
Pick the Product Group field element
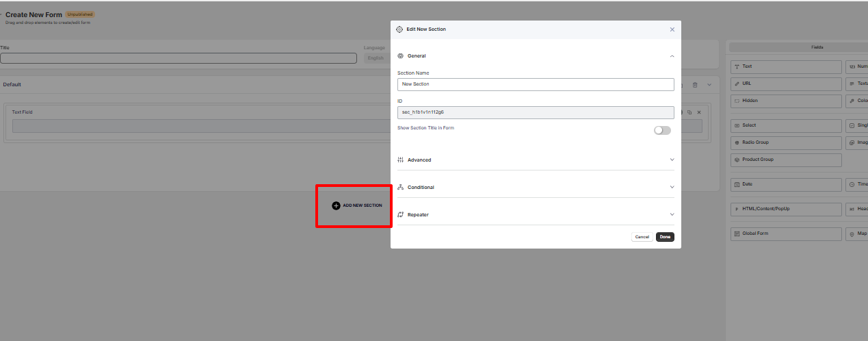786,160
